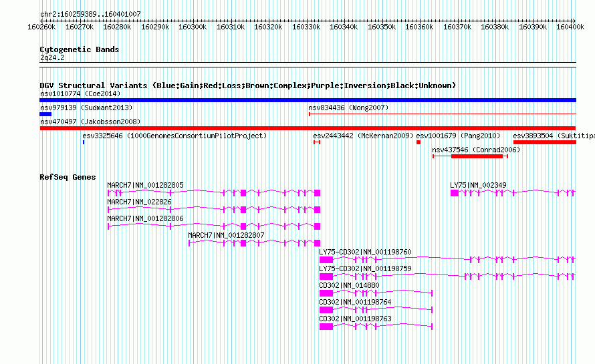The height and width of the screenshot is (364, 595).
Task: Select the large exon of LY75-CD302|NM_001198760
Action: pyautogui.click(x=326, y=260)
